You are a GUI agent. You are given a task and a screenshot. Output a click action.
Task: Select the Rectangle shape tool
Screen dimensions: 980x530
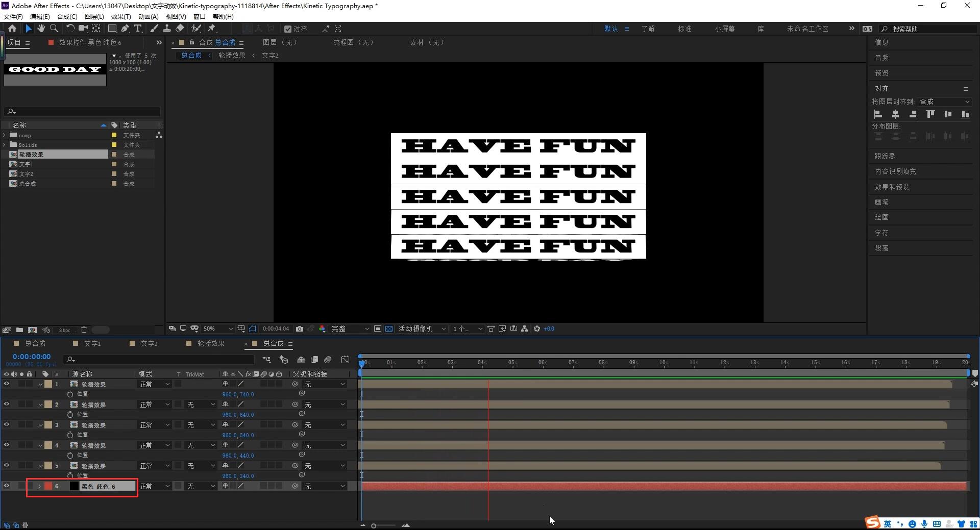112,29
